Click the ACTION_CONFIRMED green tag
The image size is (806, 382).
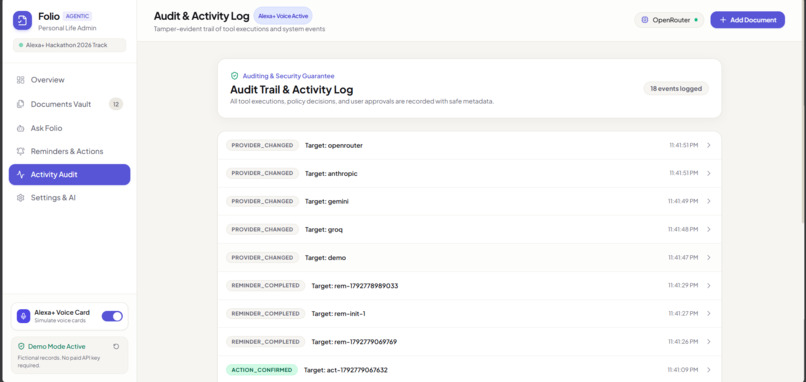262,370
